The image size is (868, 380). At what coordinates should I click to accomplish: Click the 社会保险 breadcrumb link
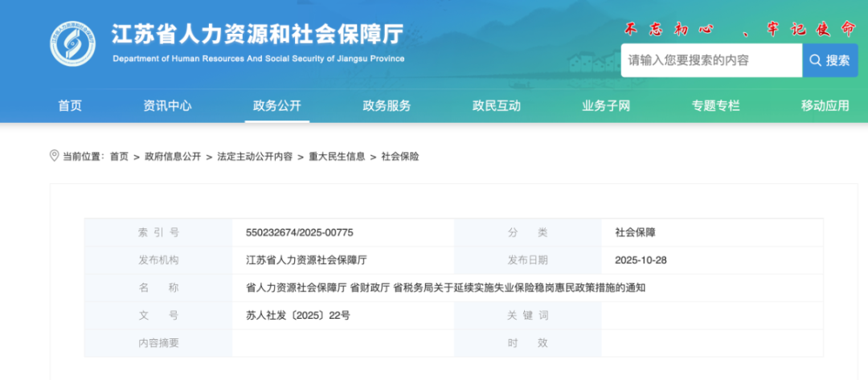tap(400, 157)
